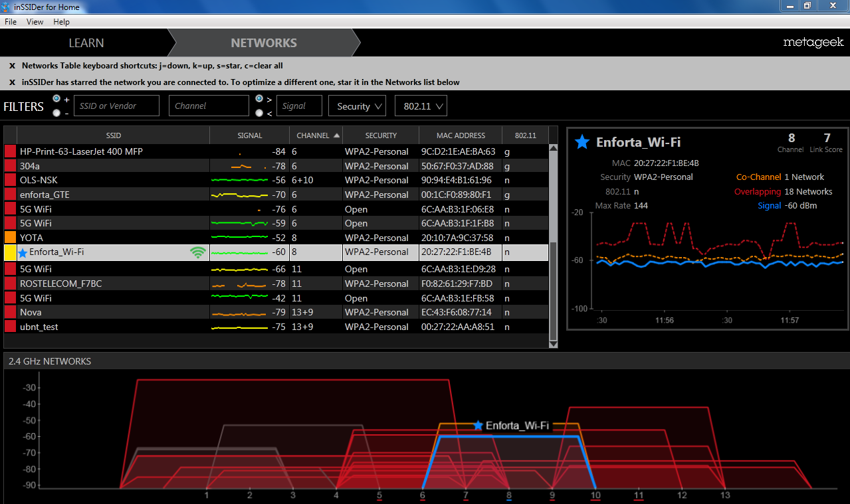Select the "304a" network name
The height and width of the screenshot is (504, 850).
point(29,166)
